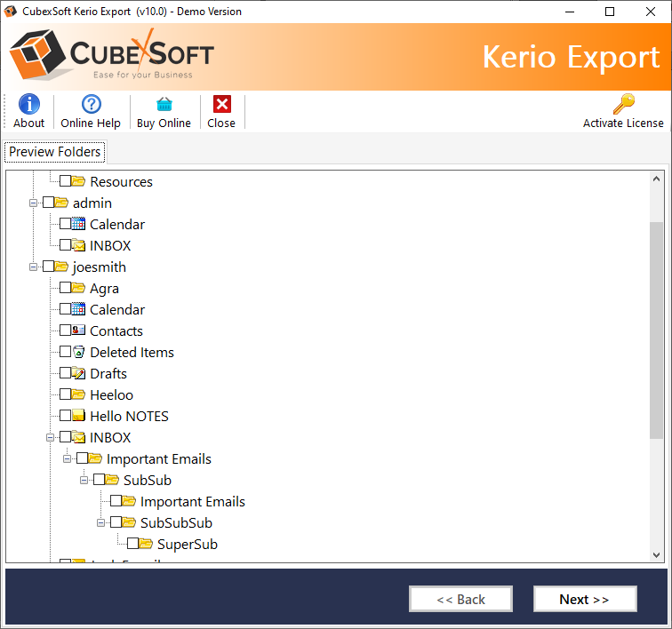Image resolution: width=672 pixels, height=629 pixels.
Task: Click the Online Help question mark icon
Action: pyautogui.click(x=92, y=104)
